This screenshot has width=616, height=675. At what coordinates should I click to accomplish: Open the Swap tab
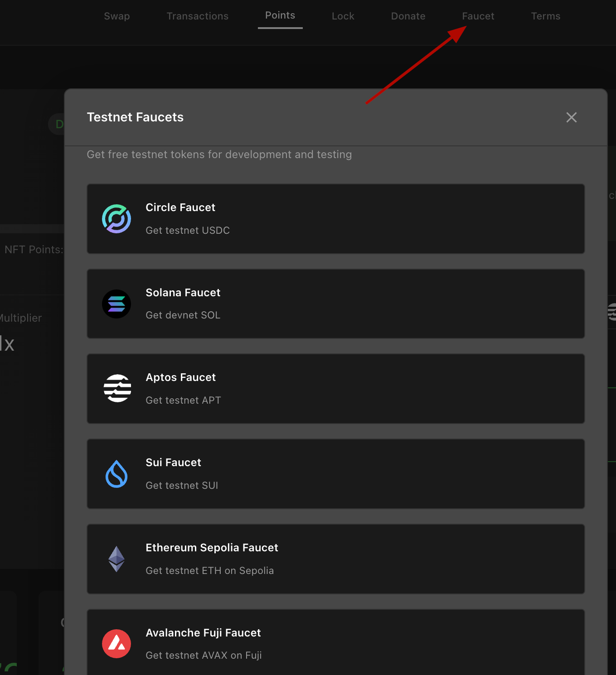pyautogui.click(x=117, y=16)
